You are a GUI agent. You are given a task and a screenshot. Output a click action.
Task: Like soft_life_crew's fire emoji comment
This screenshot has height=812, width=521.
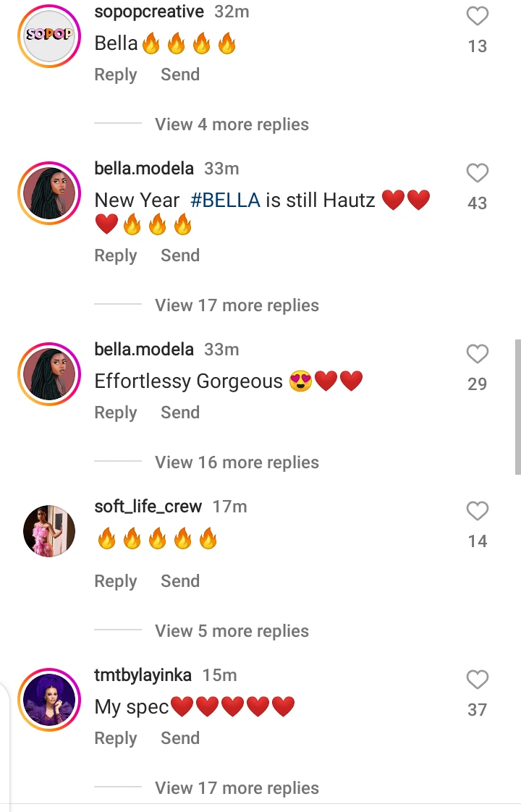coord(477,511)
